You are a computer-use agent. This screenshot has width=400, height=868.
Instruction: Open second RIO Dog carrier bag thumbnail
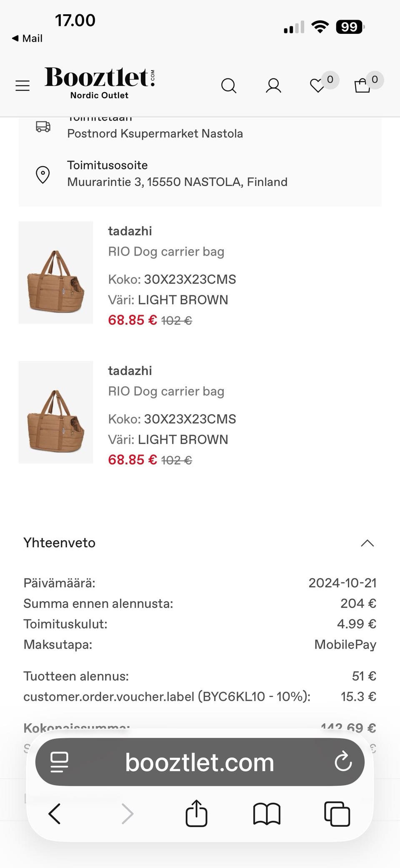coord(56,412)
